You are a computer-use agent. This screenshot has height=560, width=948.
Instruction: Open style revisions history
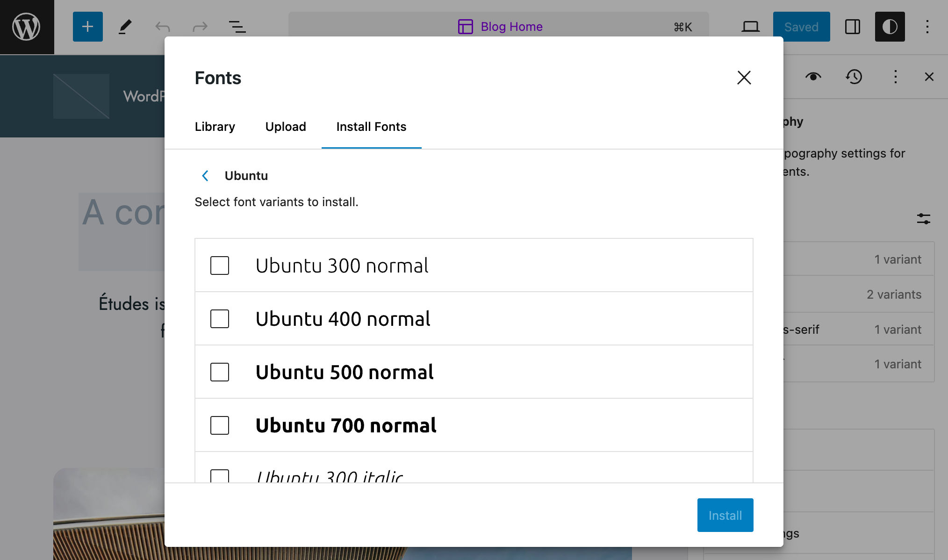[x=854, y=77]
